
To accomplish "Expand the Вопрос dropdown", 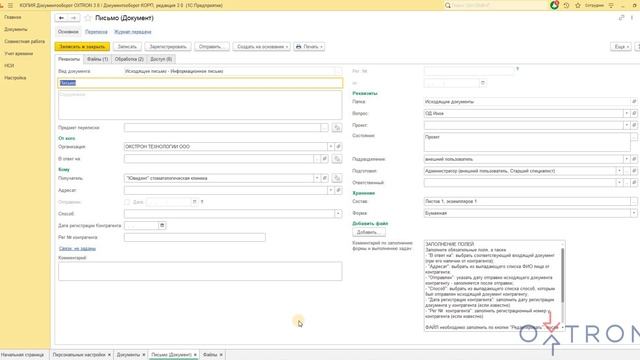I will [626, 113].
